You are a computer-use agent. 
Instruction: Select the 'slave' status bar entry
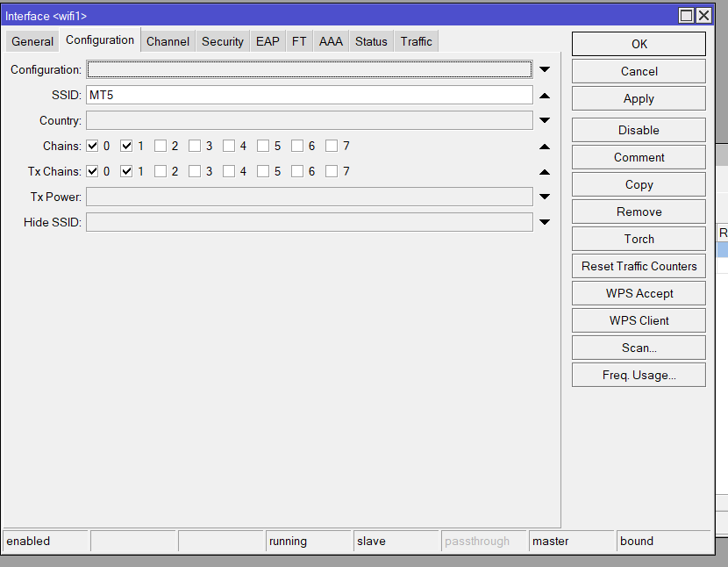pos(396,541)
